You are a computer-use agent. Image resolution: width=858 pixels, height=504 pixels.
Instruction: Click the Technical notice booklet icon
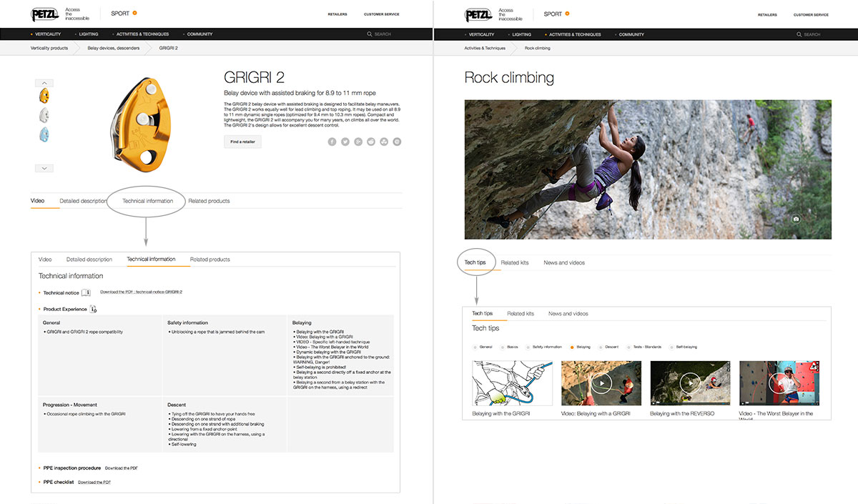tap(87, 292)
